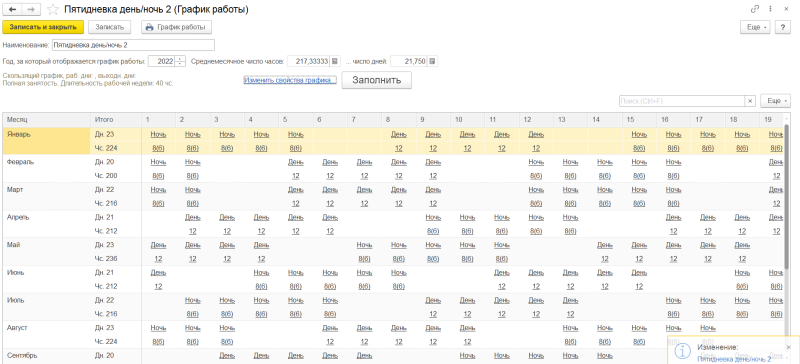Open calculator for number of days field

click(x=432, y=61)
